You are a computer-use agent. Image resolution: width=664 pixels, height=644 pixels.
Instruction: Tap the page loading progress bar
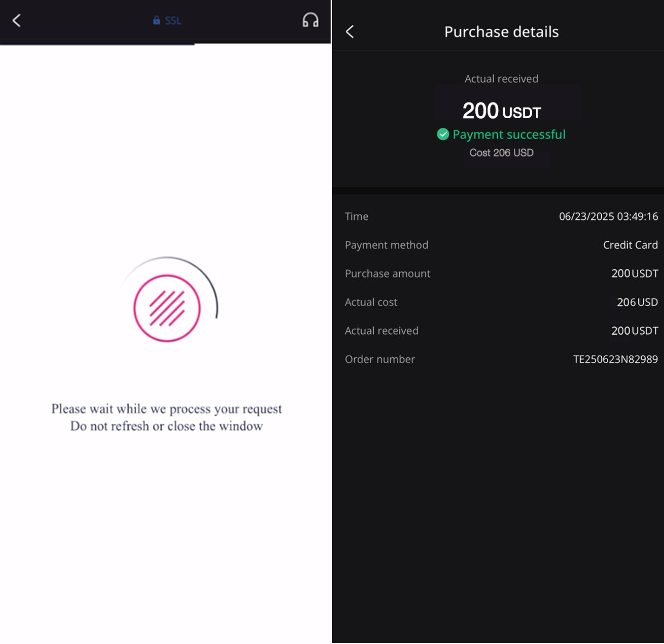coord(97,44)
